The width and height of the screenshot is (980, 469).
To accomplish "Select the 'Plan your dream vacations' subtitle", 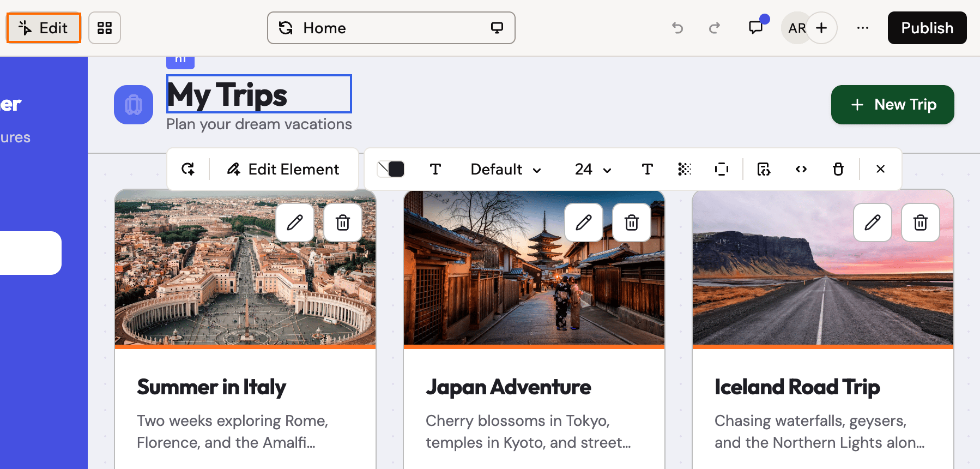I will (259, 124).
